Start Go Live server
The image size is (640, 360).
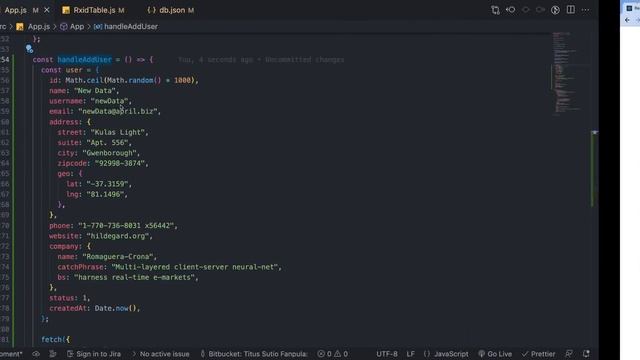coord(495,354)
